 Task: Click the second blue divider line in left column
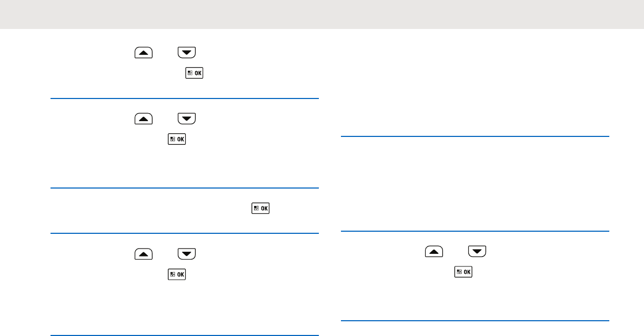pyautogui.click(x=185, y=188)
